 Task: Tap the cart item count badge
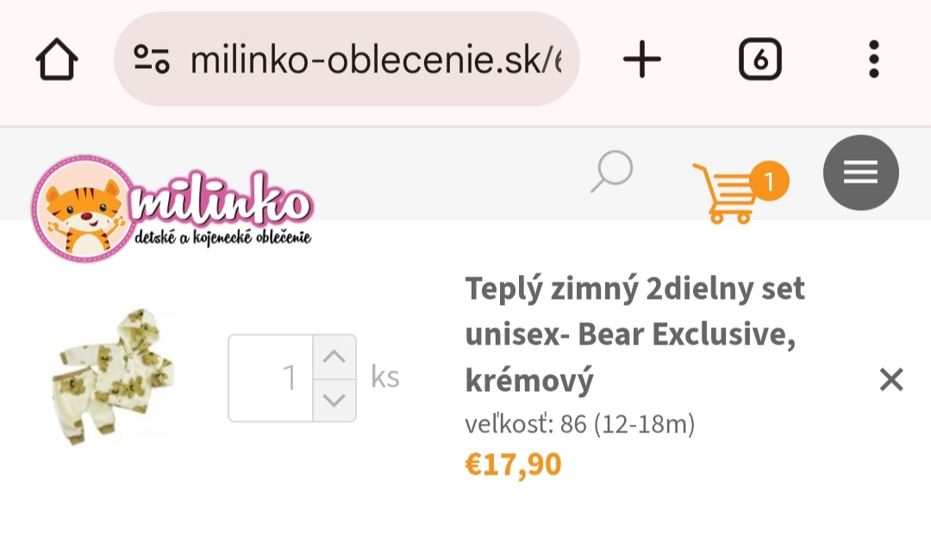coord(769,181)
